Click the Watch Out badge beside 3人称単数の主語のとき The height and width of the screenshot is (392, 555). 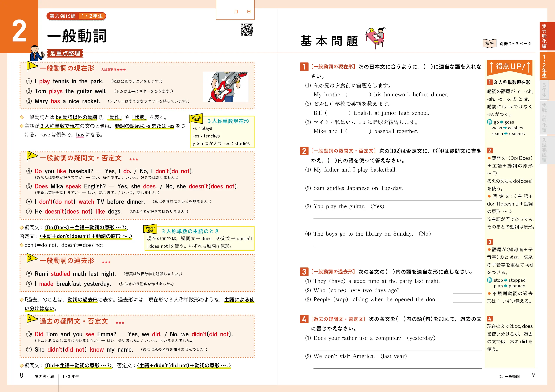[x=150, y=229]
